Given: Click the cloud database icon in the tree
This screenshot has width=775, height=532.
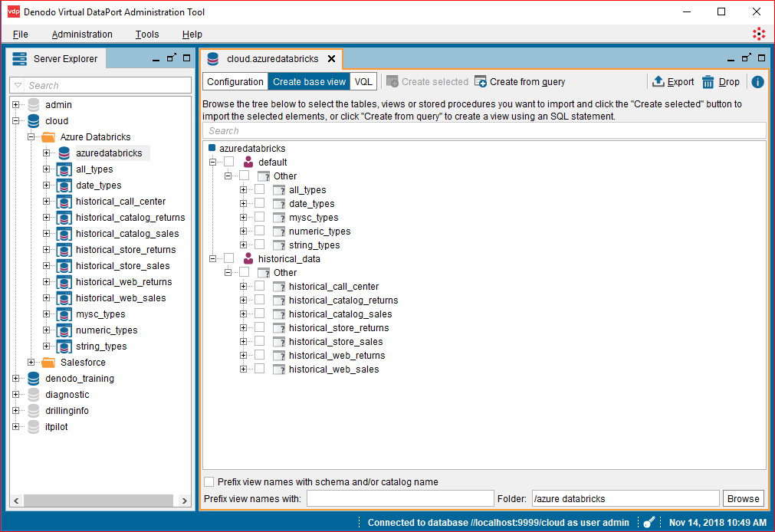Looking at the screenshot, I should click(x=34, y=120).
